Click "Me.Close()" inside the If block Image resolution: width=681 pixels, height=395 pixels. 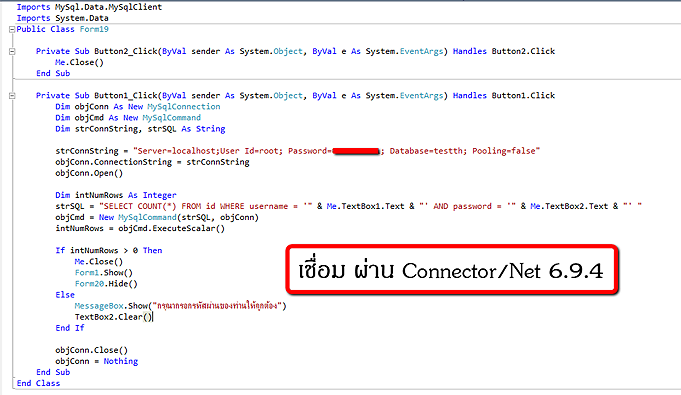[x=99, y=262]
